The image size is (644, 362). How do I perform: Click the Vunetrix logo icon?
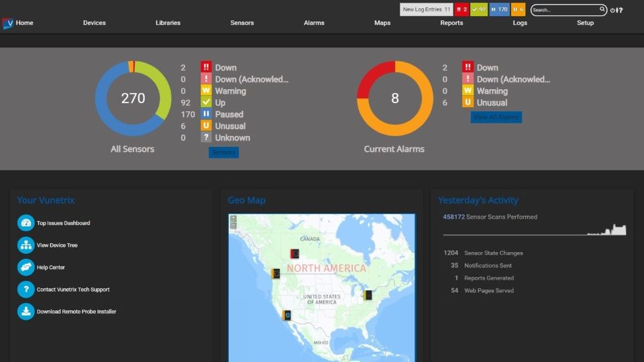(x=8, y=23)
